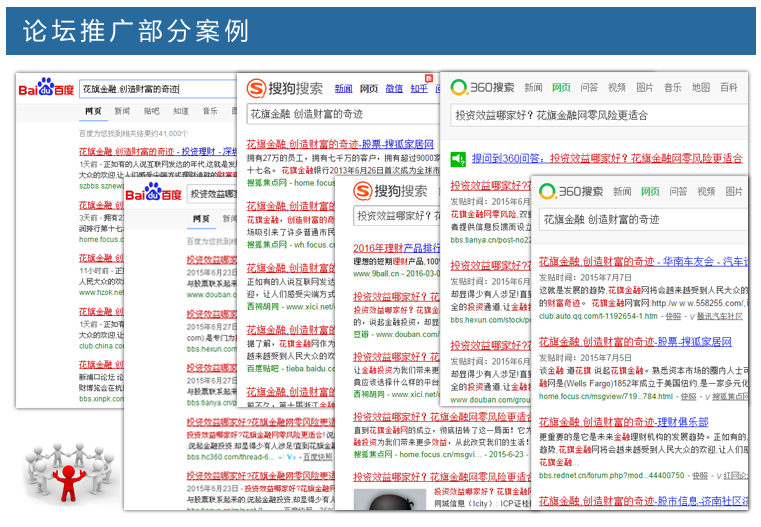Click the bbs.rednet.cn/forum.php URL
761x527 pixels.
click(x=612, y=476)
